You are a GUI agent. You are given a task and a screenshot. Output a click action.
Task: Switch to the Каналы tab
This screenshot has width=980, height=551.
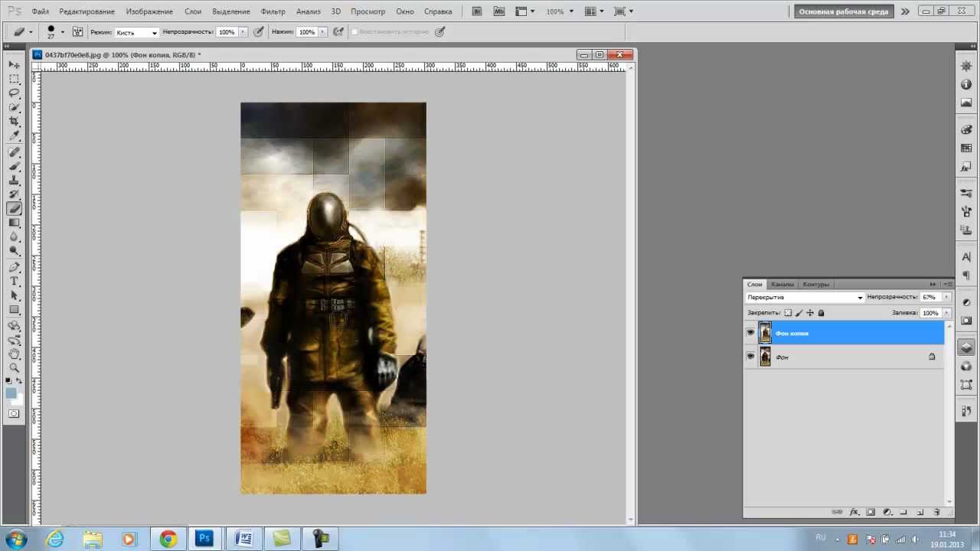pyautogui.click(x=782, y=285)
